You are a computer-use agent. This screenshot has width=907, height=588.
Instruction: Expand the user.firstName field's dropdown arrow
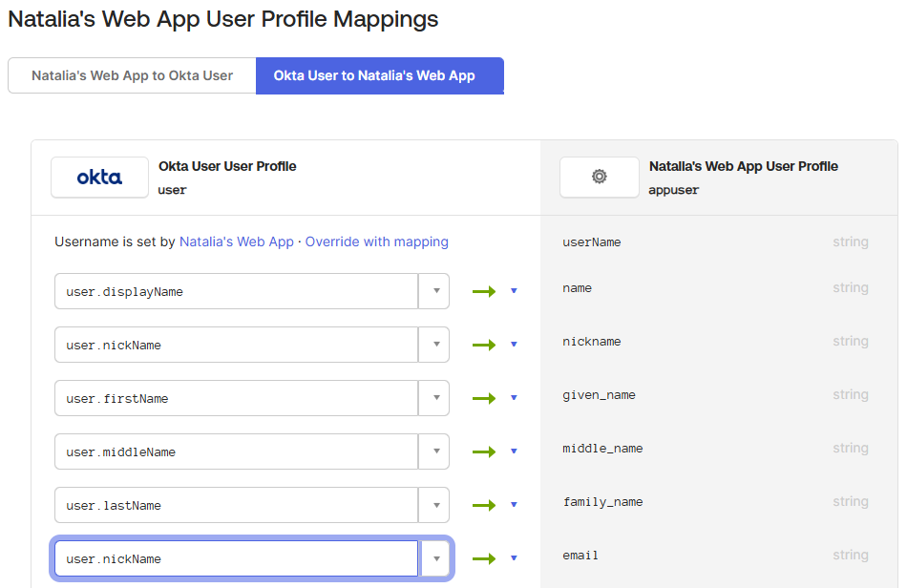click(x=433, y=398)
